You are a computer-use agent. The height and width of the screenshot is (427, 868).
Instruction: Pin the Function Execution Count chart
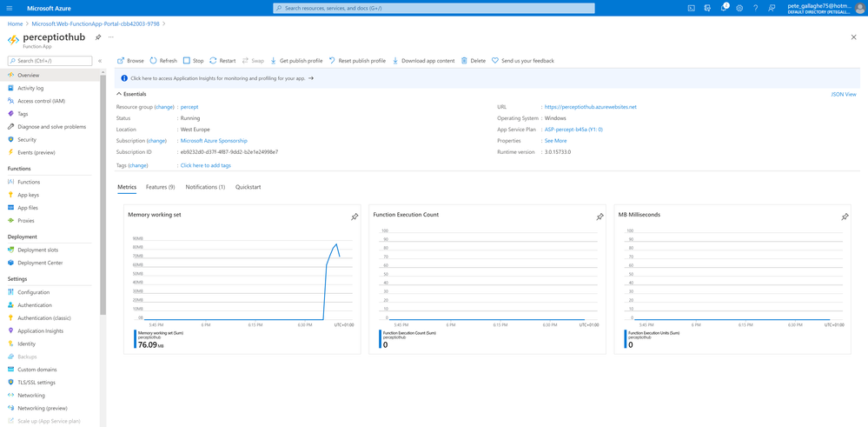click(600, 217)
